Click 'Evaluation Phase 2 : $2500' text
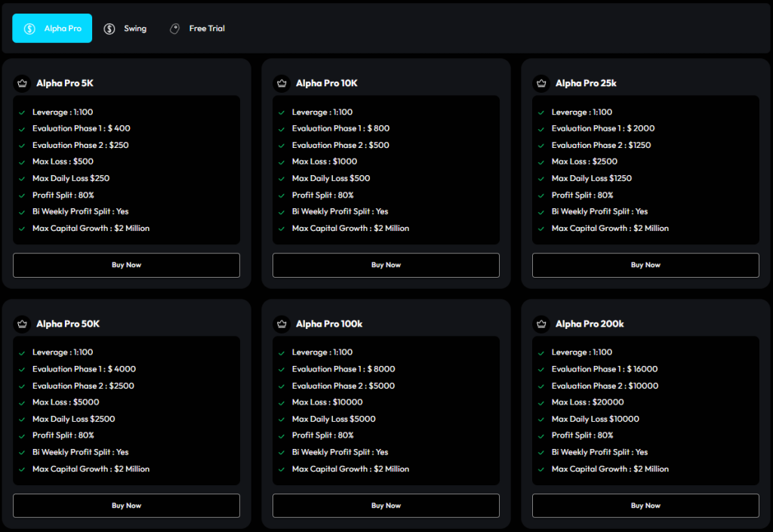Image resolution: width=773 pixels, height=532 pixels. point(83,386)
